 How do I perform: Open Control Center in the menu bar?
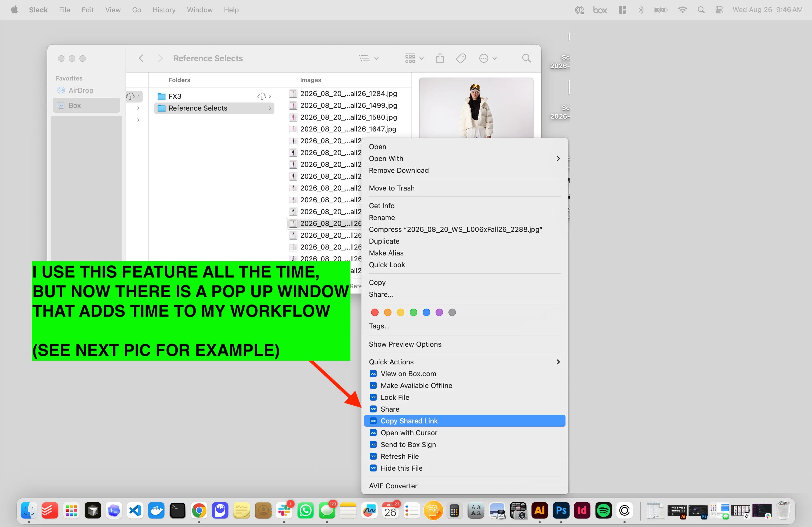click(719, 10)
